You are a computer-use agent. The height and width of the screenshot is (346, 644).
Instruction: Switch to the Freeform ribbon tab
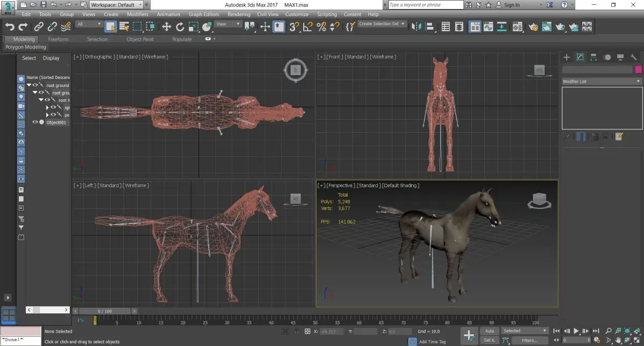[58, 39]
